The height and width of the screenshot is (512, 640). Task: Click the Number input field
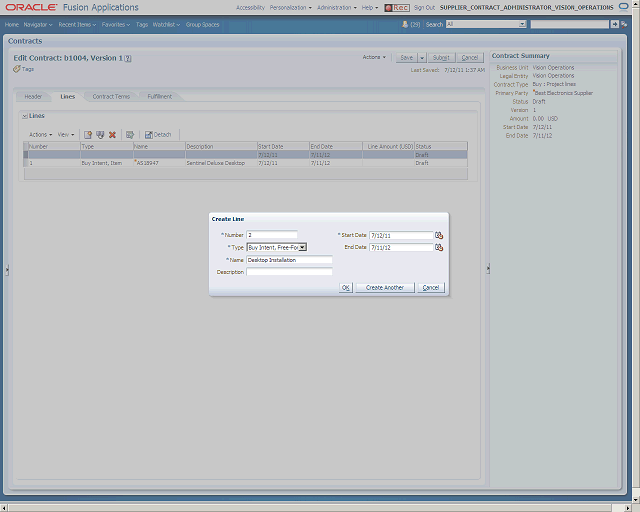pyautogui.click(x=272, y=235)
